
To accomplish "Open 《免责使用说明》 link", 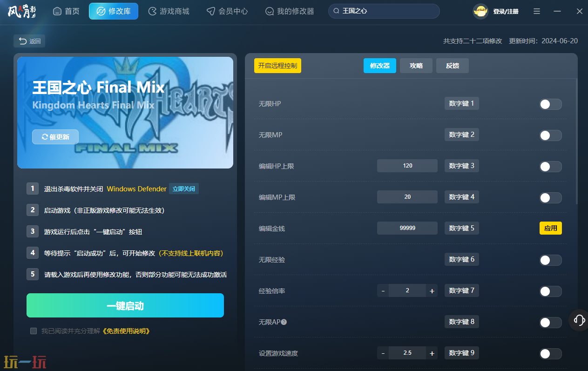I will (x=125, y=331).
